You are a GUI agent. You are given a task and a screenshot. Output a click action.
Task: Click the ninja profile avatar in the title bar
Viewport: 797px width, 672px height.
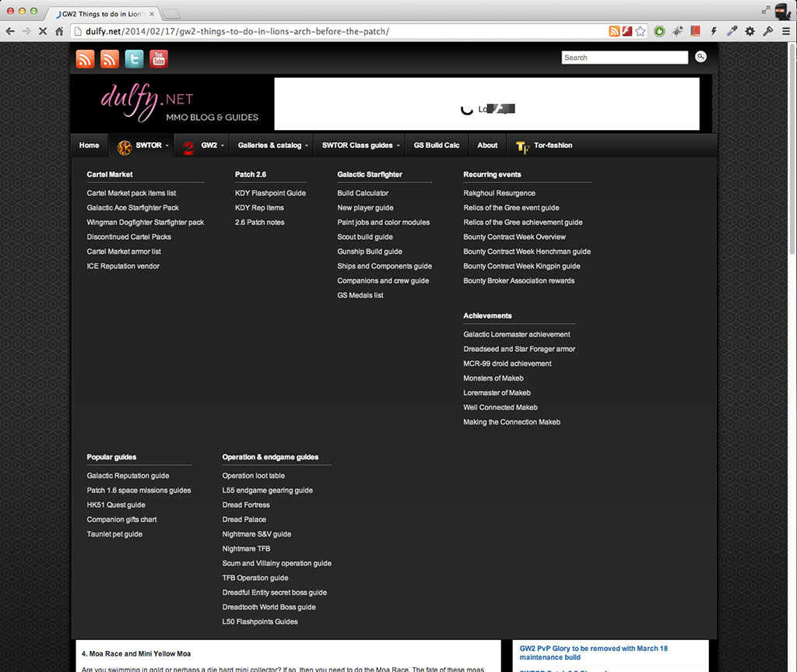pos(783,10)
